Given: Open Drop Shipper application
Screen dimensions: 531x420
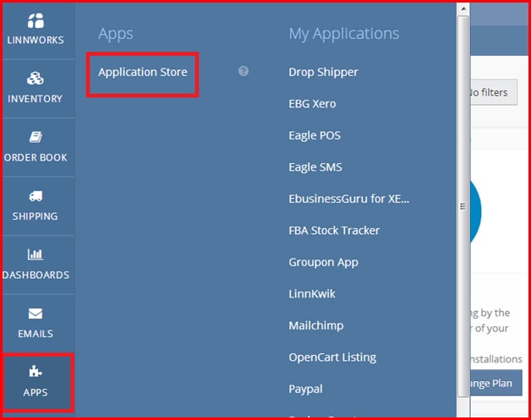Looking at the screenshot, I should coord(323,72).
